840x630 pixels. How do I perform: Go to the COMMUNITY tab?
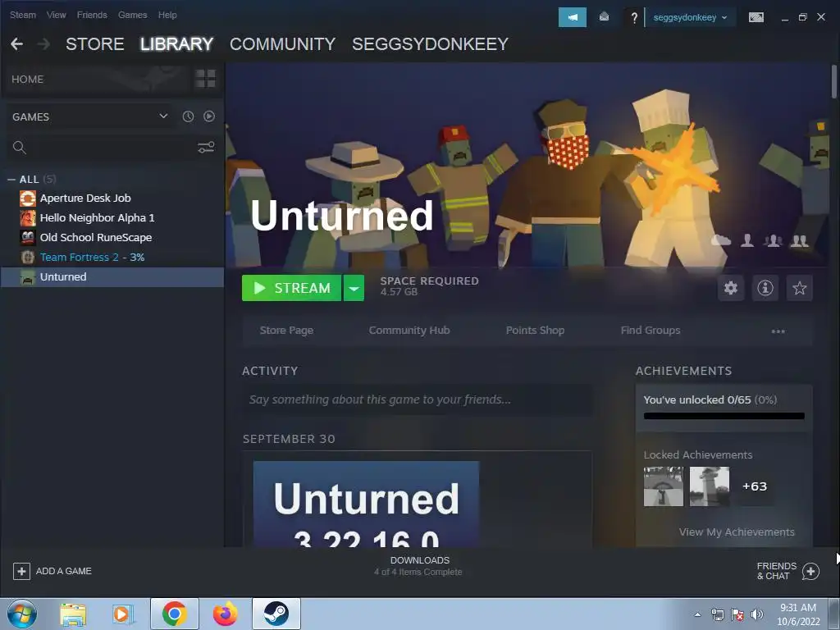pos(282,44)
